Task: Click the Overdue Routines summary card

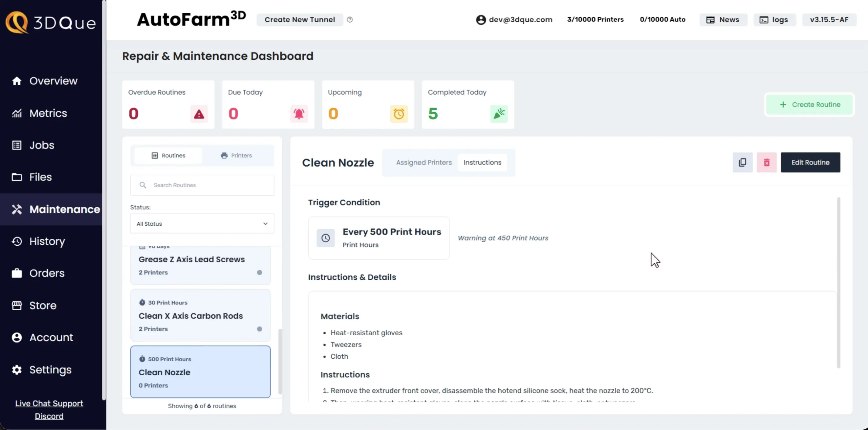Action: [x=168, y=104]
